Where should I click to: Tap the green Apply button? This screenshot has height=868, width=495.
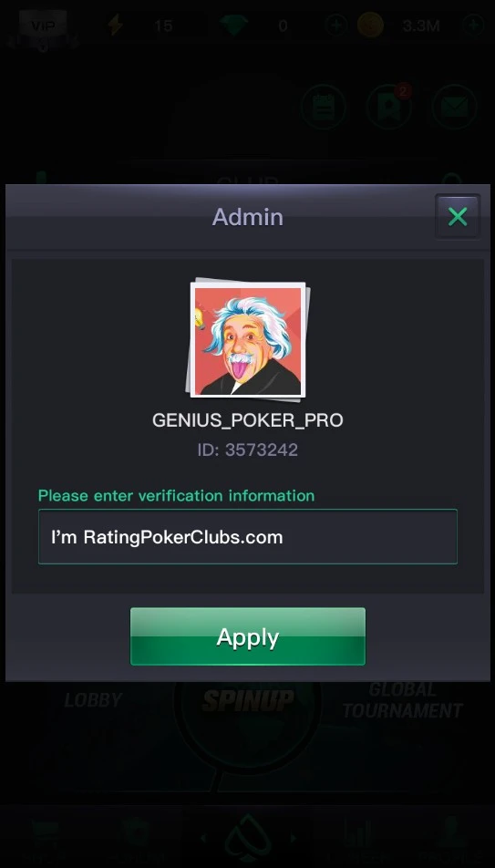pos(248,636)
